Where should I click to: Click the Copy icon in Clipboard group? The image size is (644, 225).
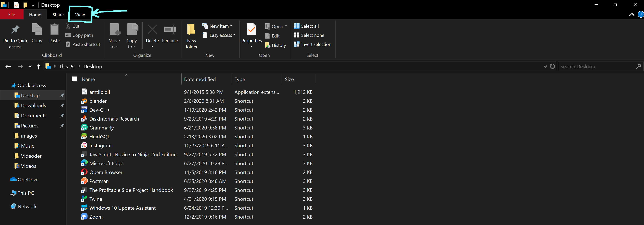tap(37, 29)
